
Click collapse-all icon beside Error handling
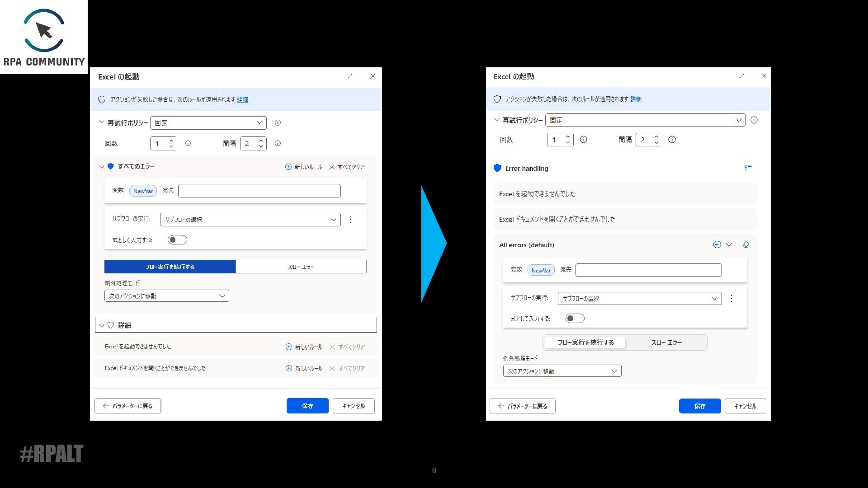click(x=748, y=168)
